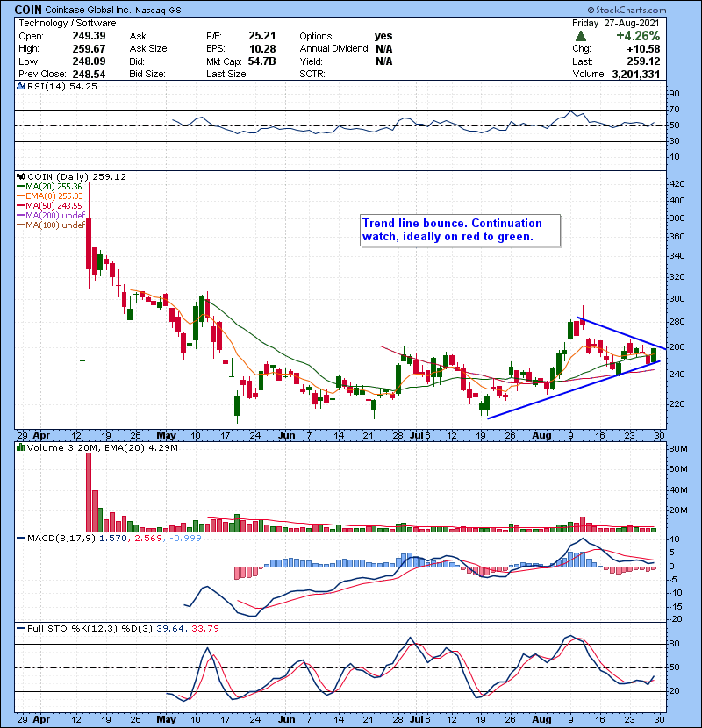Click the SCTR: label

click(x=312, y=74)
